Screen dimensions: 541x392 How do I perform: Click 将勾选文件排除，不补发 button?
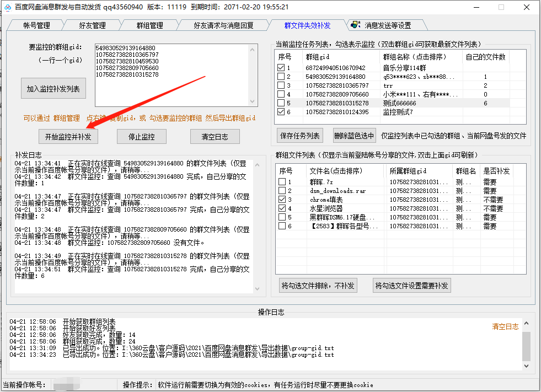tap(318, 286)
